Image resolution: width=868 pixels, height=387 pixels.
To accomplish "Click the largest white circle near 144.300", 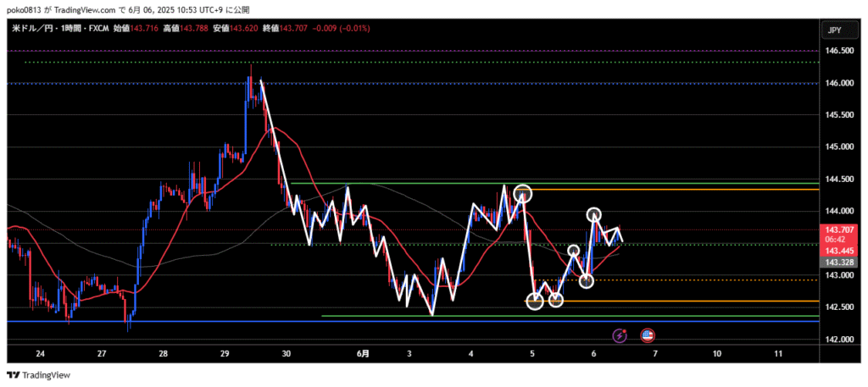I will point(522,194).
